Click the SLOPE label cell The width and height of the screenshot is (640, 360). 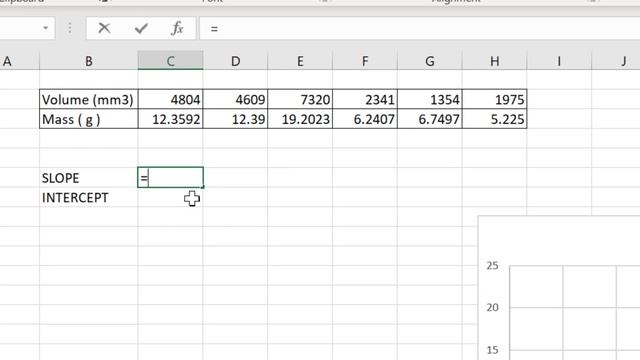point(89,178)
